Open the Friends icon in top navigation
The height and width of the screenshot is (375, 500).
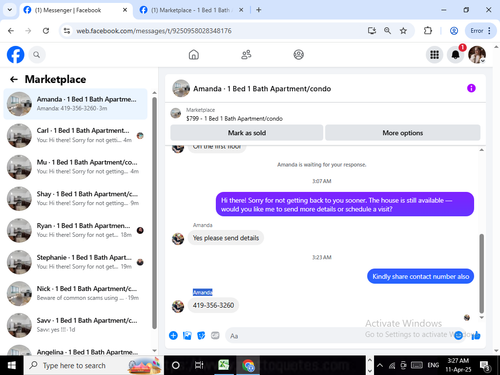coord(246,55)
